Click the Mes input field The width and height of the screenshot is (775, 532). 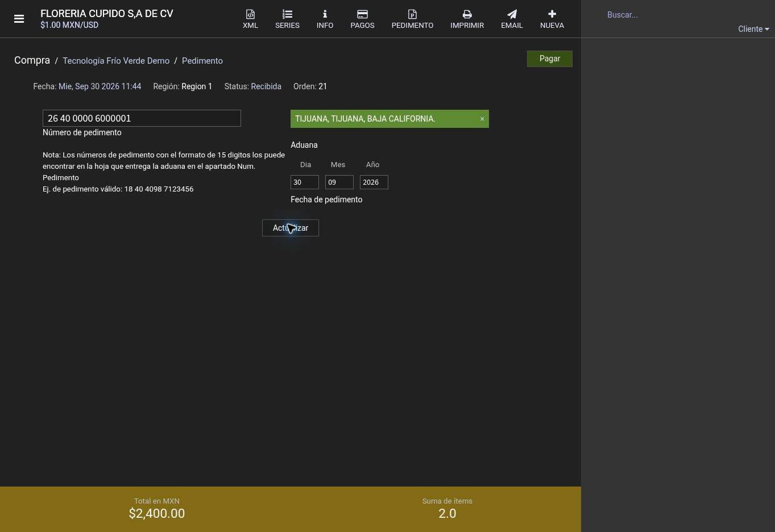(339, 182)
